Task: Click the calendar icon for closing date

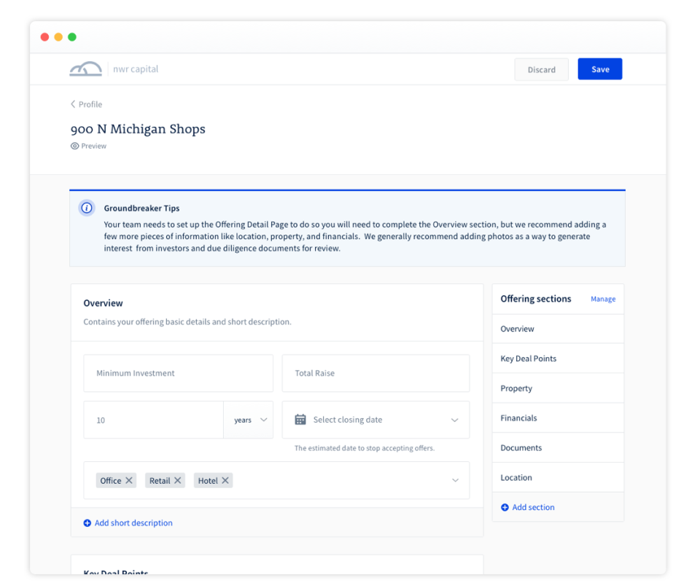Action: coord(301,420)
